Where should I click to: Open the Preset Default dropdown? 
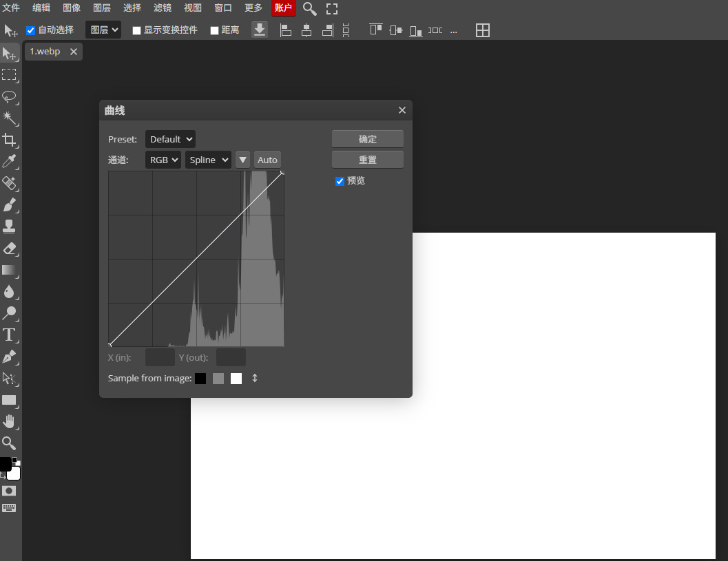(170, 139)
